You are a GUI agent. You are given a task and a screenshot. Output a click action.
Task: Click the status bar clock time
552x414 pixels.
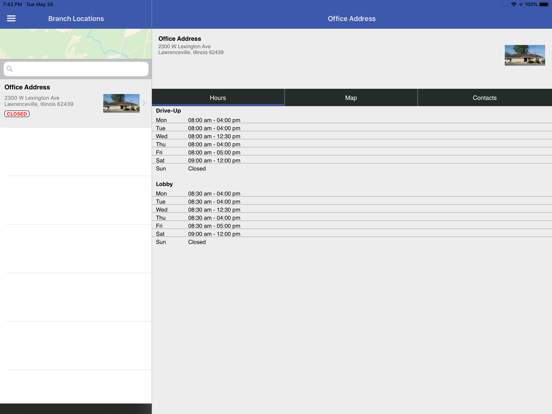tap(13, 5)
